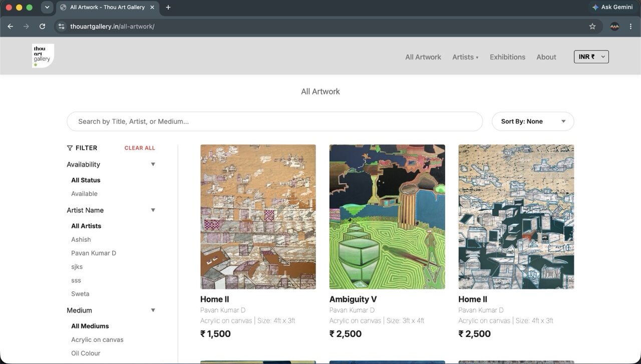The image size is (641, 364).
Task: Open the All Artwork nav link
Action: click(423, 57)
